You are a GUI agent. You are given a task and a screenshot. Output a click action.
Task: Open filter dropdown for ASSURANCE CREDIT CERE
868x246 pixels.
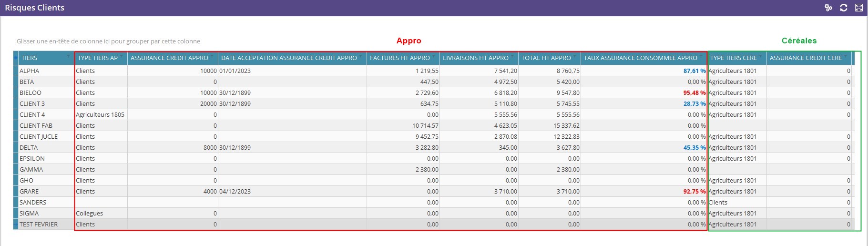pyautogui.click(x=845, y=56)
